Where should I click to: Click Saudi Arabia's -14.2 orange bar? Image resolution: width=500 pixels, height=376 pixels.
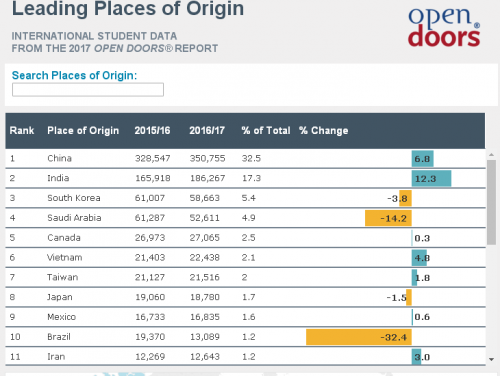coord(388,218)
